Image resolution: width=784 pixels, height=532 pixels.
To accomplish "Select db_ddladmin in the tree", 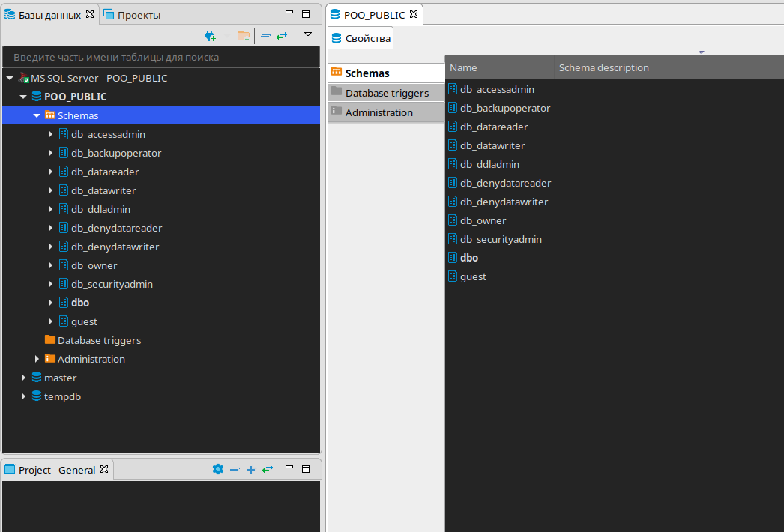I will 100,209.
